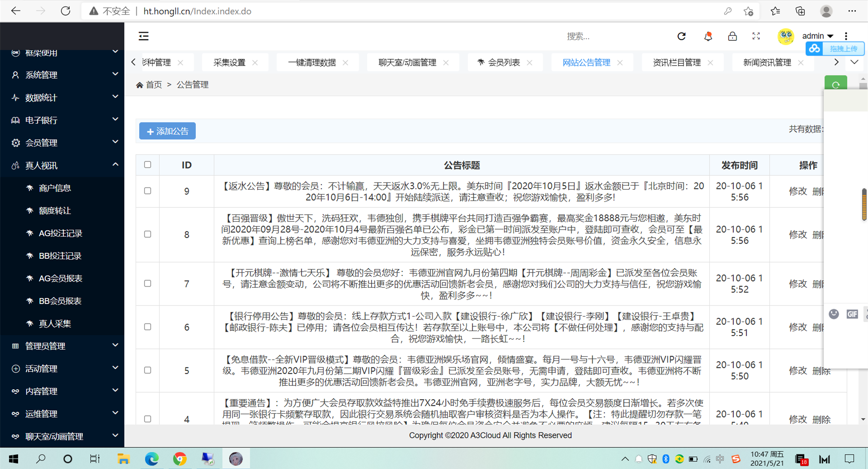Collapse sidebar with hamburger menu icon
The height and width of the screenshot is (469, 868).
click(x=143, y=36)
